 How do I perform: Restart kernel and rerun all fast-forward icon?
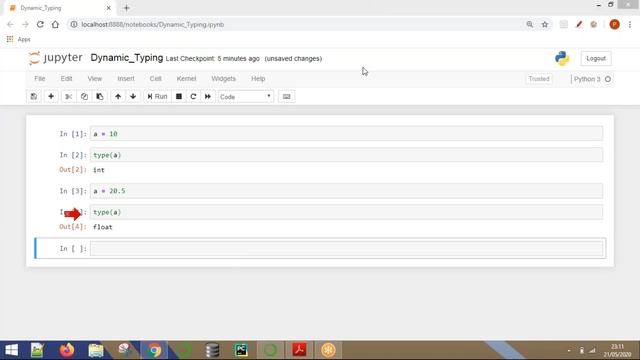[208, 97]
